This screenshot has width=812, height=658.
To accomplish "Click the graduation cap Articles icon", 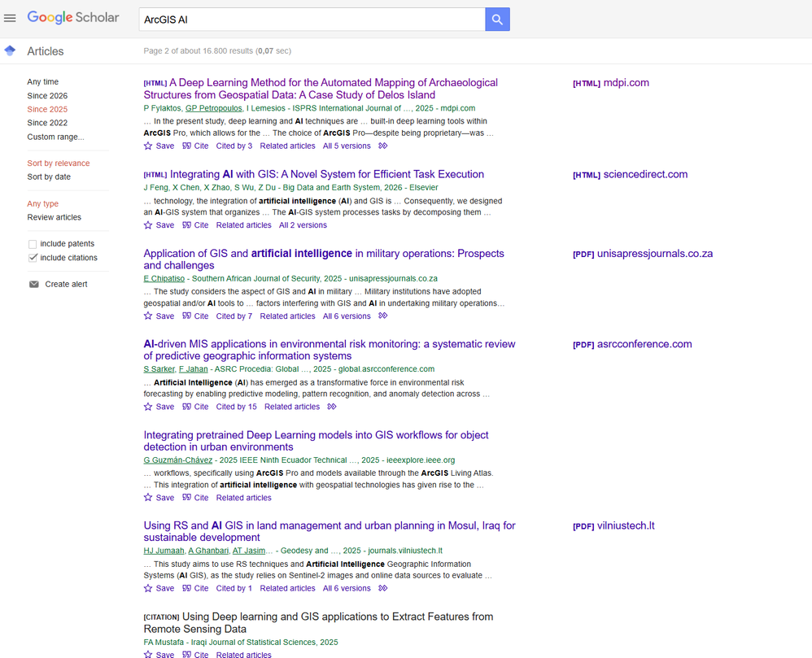I will (10, 50).
